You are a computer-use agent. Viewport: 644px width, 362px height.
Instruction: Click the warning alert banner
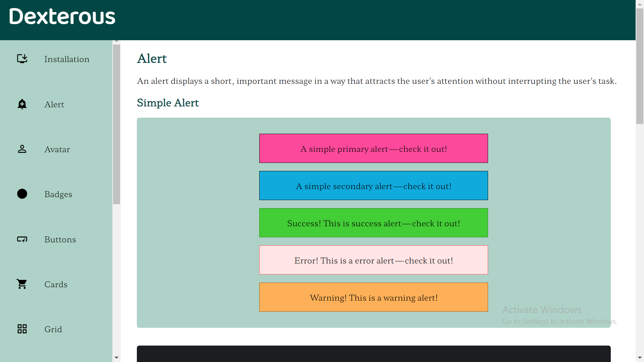373,297
